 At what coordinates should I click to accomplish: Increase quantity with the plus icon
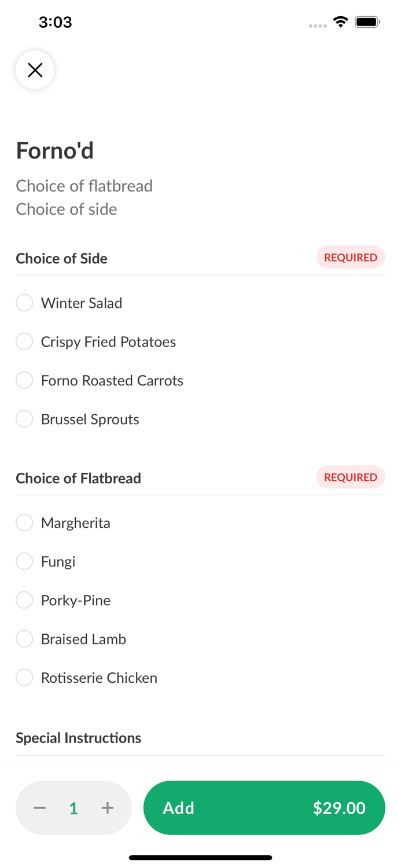coord(108,808)
